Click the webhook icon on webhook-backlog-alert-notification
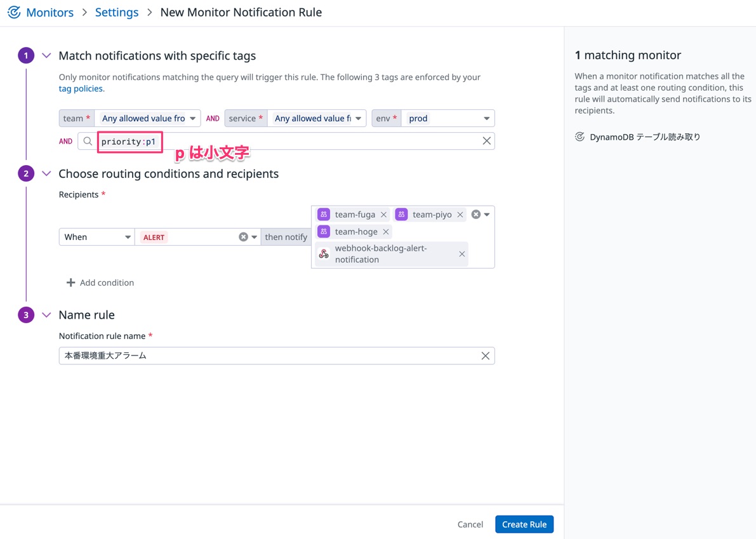The width and height of the screenshot is (756, 539). click(324, 254)
